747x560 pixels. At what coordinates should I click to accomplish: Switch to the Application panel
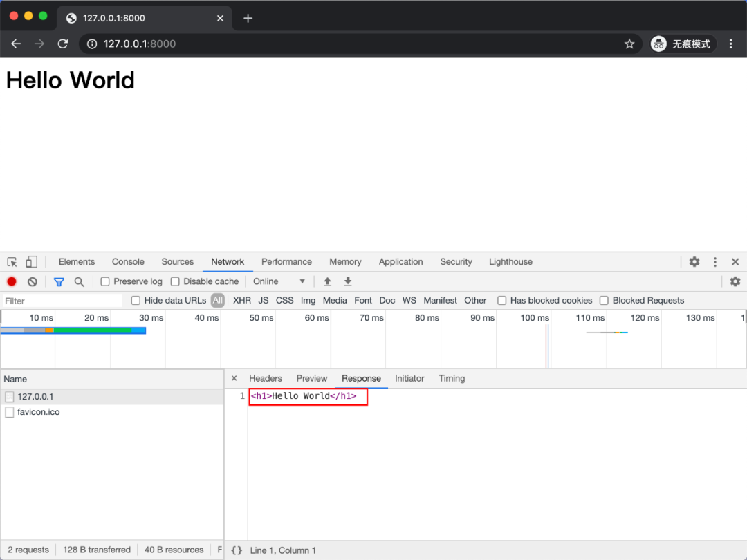click(400, 262)
